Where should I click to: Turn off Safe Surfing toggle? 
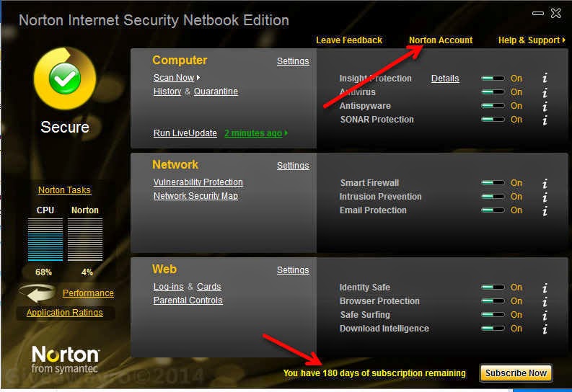pyautogui.click(x=493, y=315)
